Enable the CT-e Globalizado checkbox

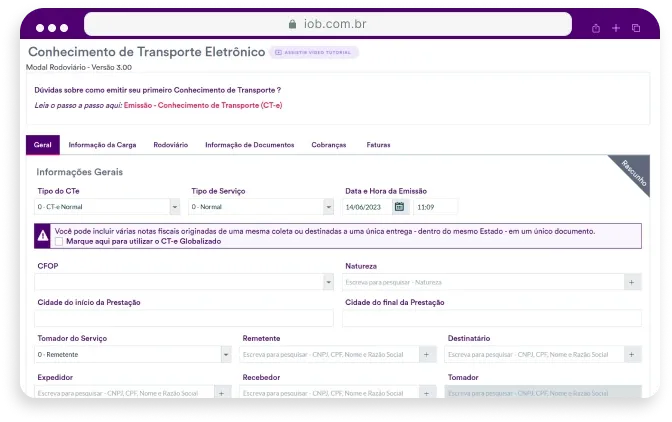tap(59, 242)
